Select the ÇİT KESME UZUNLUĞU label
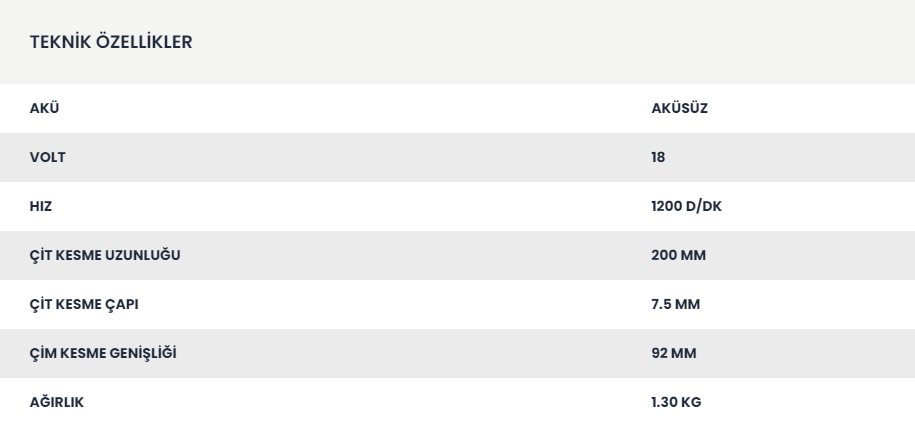 (x=105, y=256)
